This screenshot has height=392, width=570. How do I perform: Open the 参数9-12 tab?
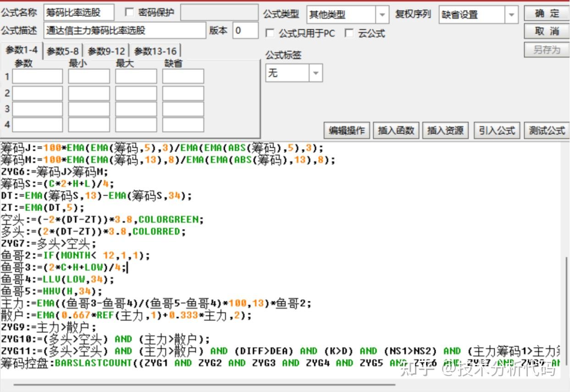106,51
